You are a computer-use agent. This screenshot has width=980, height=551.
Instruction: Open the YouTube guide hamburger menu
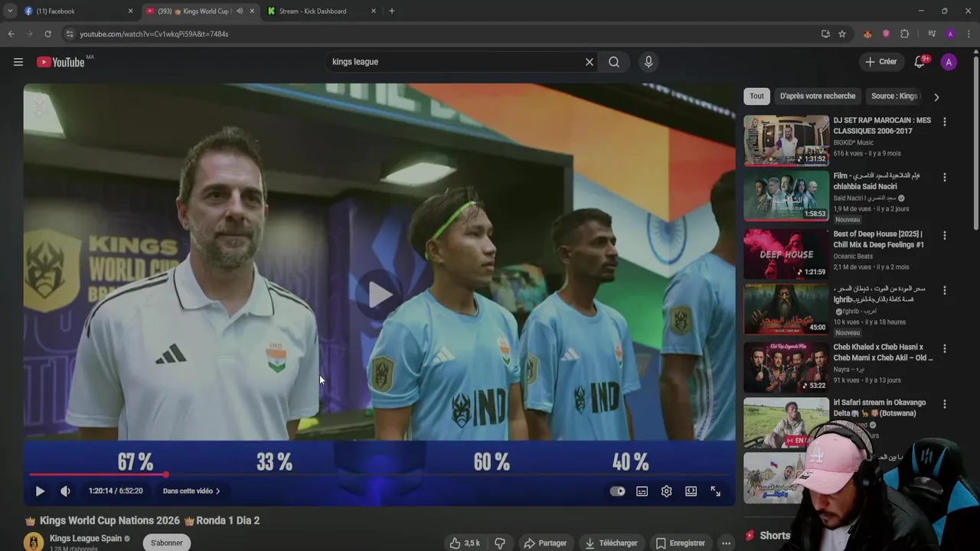tap(18, 62)
